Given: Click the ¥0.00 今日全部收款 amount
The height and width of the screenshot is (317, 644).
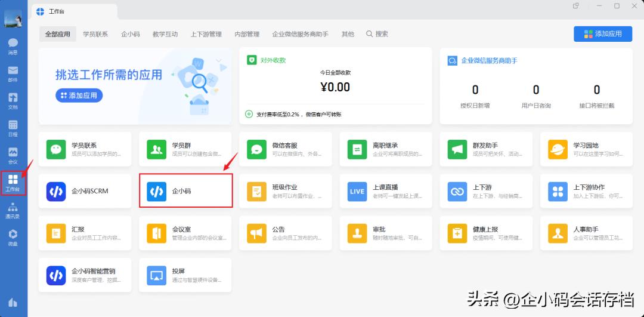Looking at the screenshot, I should click(x=335, y=87).
